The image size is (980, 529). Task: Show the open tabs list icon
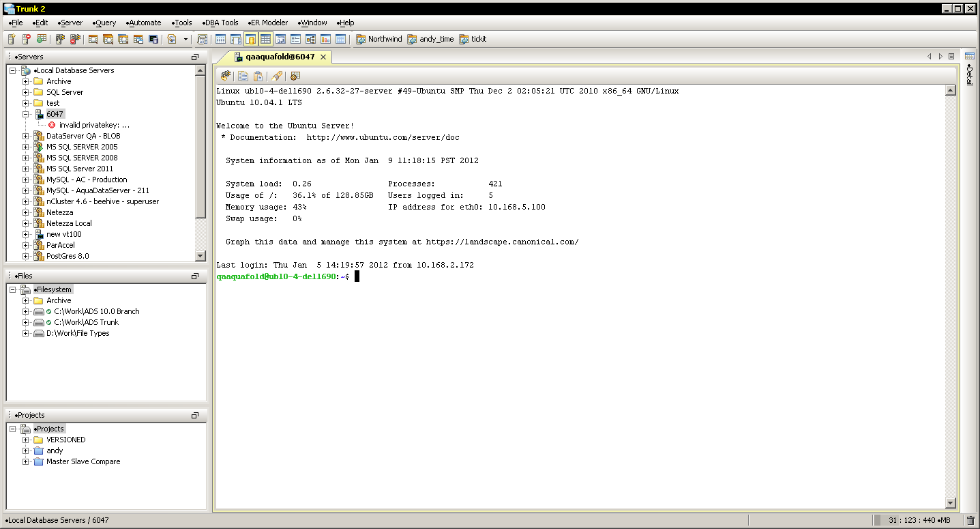click(951, 57)
